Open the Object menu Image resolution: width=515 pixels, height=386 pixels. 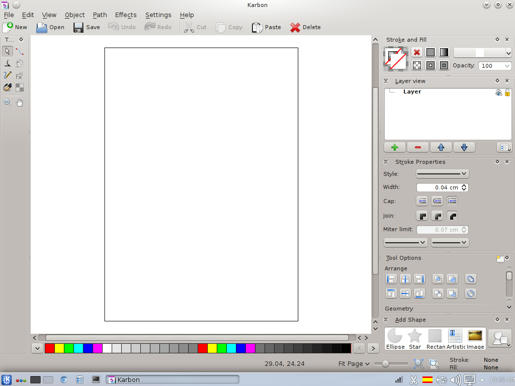coord(75,15)
